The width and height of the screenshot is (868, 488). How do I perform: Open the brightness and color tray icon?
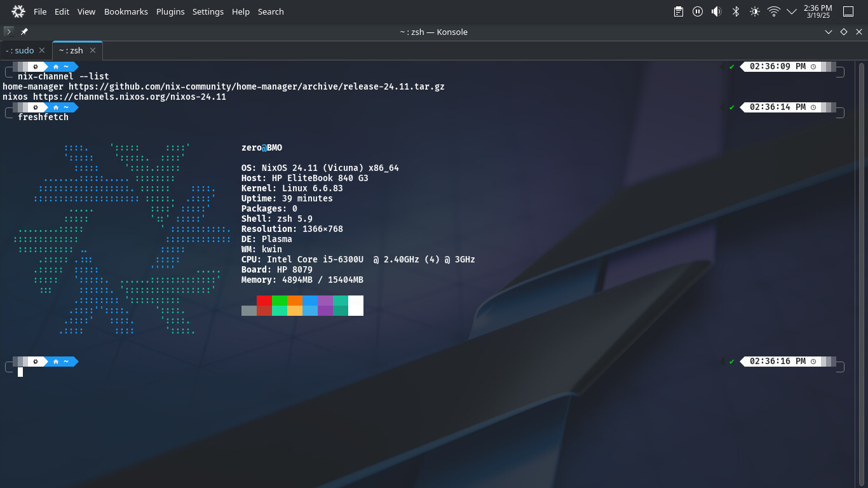click(755, 11)
